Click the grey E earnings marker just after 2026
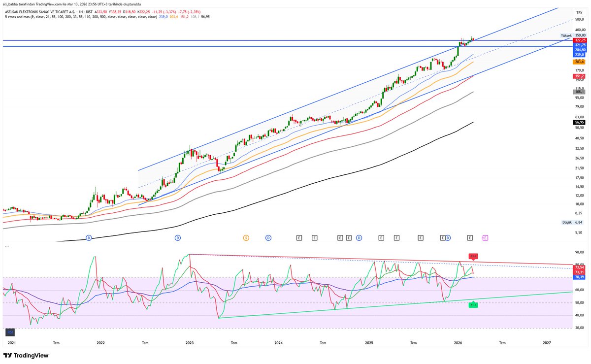 pyautogui.click(x=470, y=238)
